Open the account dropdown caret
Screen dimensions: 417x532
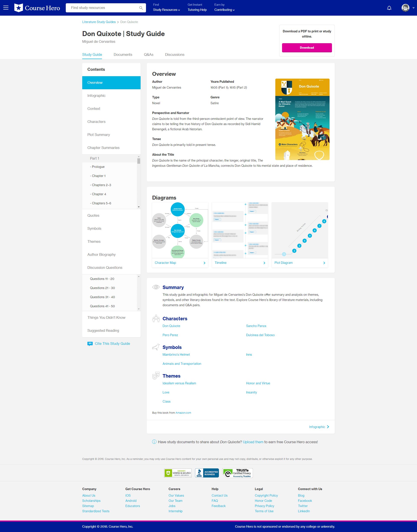pyautogui.click(x=413, y=8)
